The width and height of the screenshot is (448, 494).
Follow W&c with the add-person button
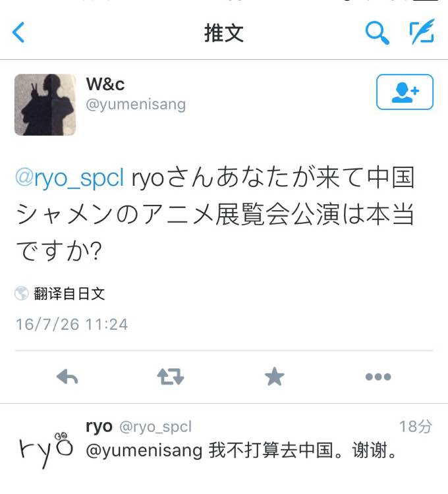405,92
